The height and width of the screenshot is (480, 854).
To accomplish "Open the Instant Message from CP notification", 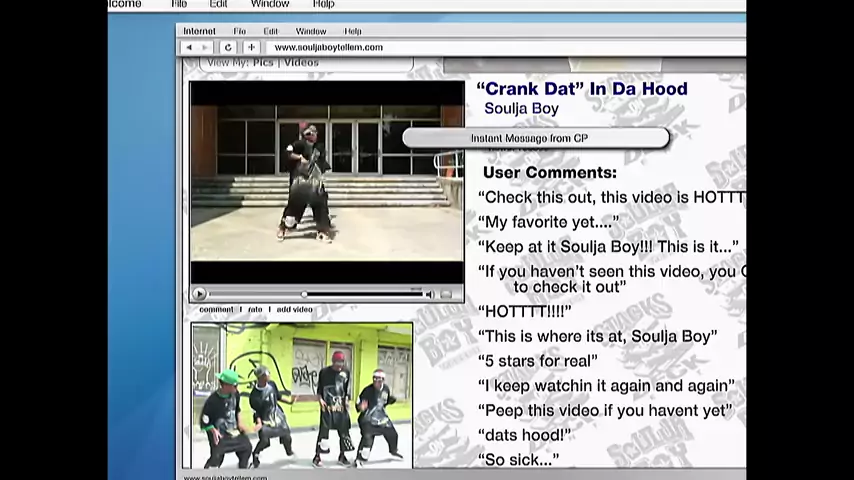I will [535, 138].
